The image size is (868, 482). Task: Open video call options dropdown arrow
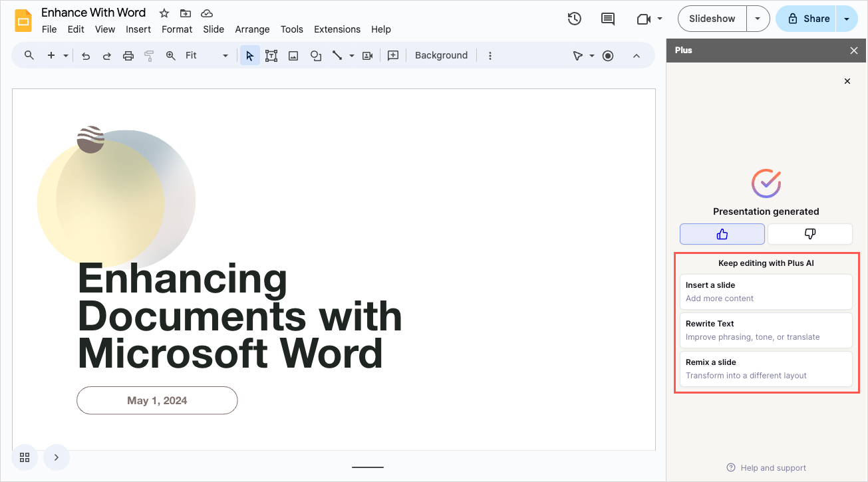click(x=660, y=19)
